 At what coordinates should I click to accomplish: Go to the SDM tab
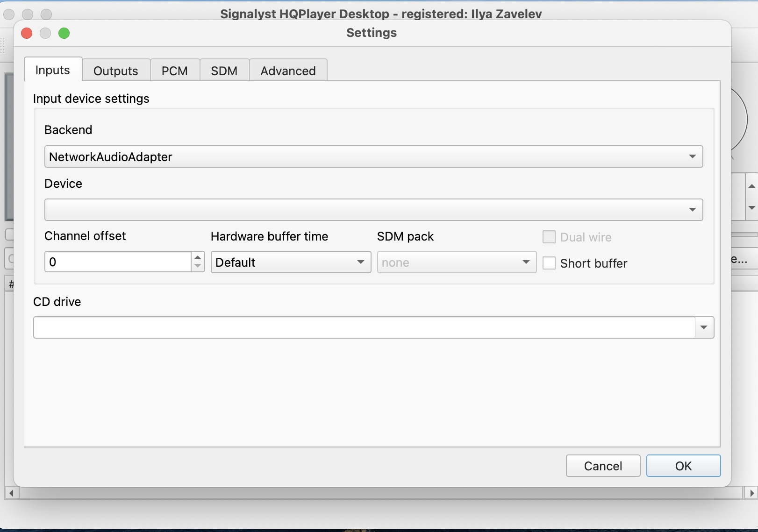pyautogui.click(x=224, y=71)
